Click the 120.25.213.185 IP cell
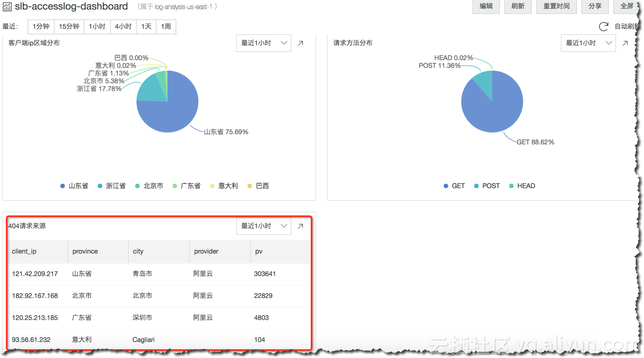 point(35,318)
